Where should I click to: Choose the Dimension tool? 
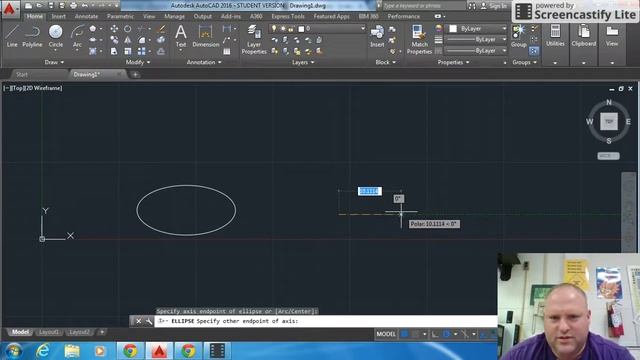pyautogui.click(x=205, y=36)
